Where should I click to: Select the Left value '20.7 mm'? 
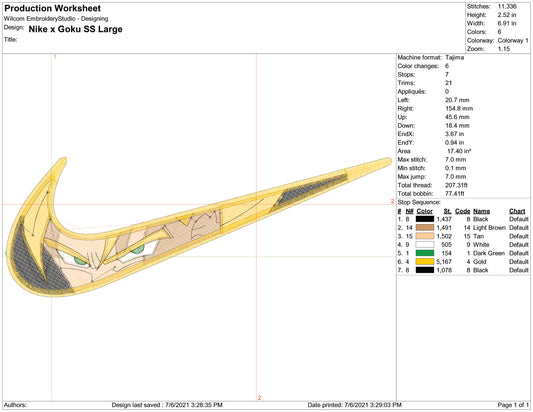coord(457,100)
